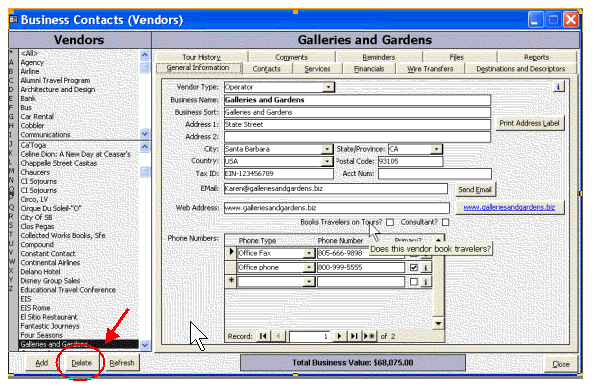594x386 pixels.
Task: Open the Comments tab
Action: [291, 57]
